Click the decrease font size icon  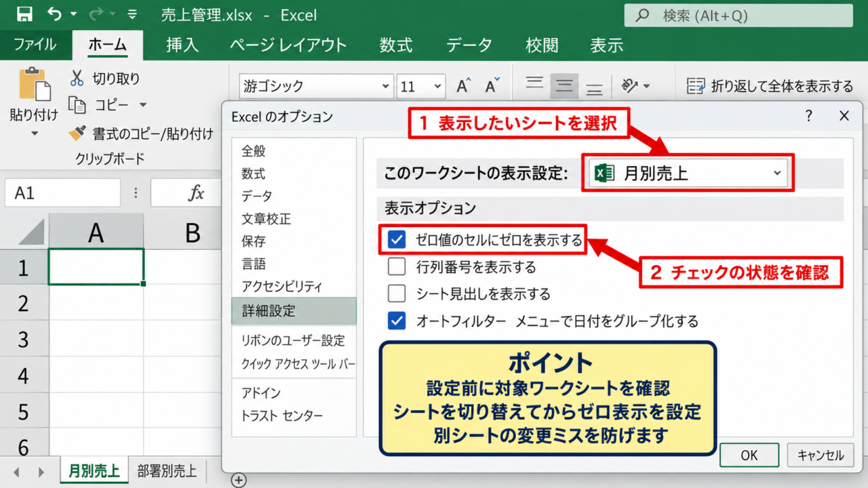pos(492,85)
